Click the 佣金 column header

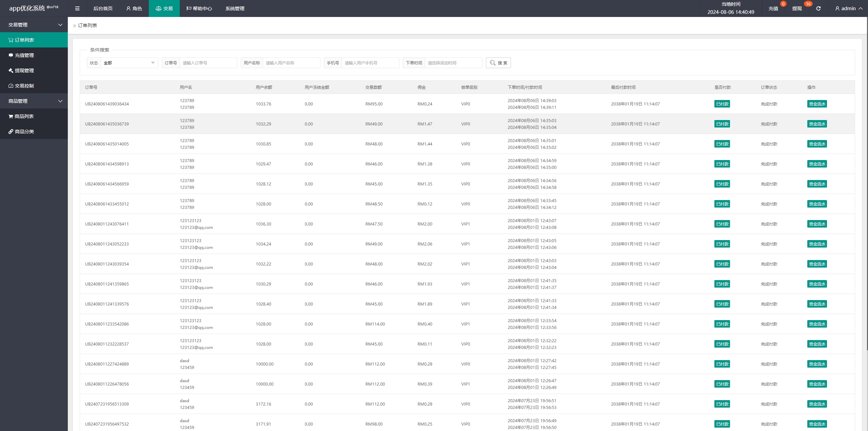tap(421, 87)
